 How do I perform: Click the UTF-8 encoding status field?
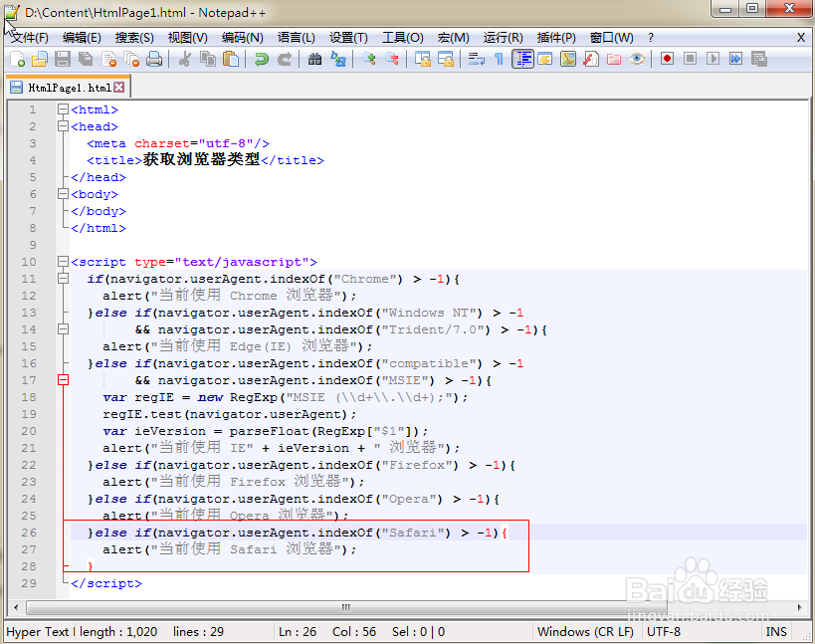point(664,631)
